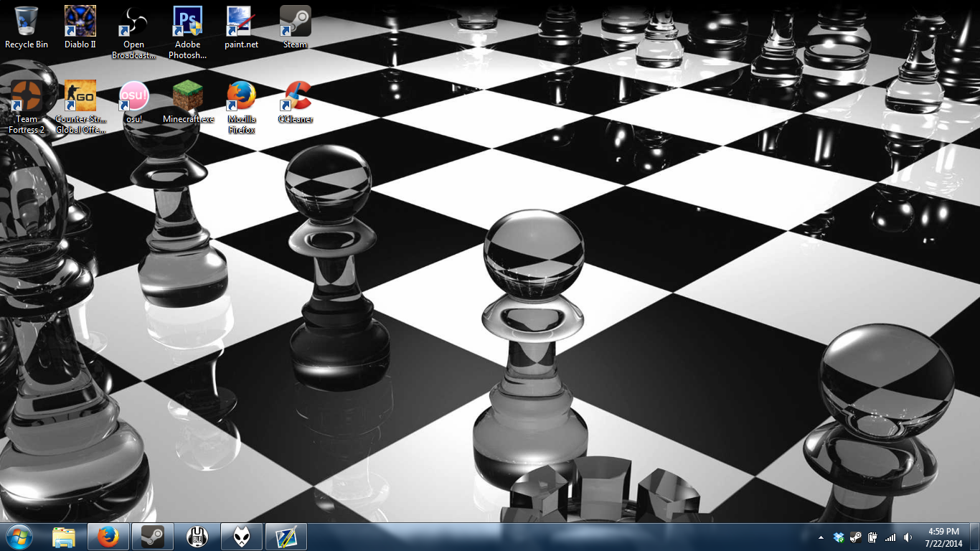Select the Mozilla Firefox desktop shortcut

[241, 108]
